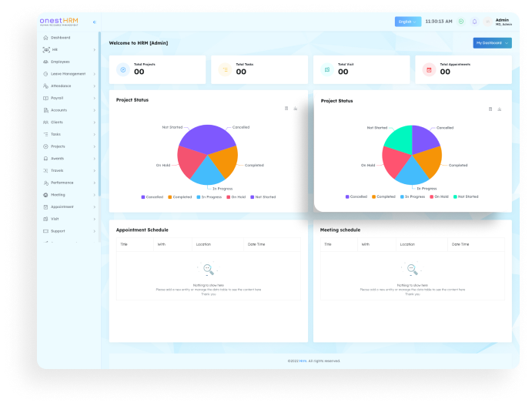This screenshot has width=532, height=406.
Task: Expand the Leave Management sidebar menu
Action: (x=68, y=74)
